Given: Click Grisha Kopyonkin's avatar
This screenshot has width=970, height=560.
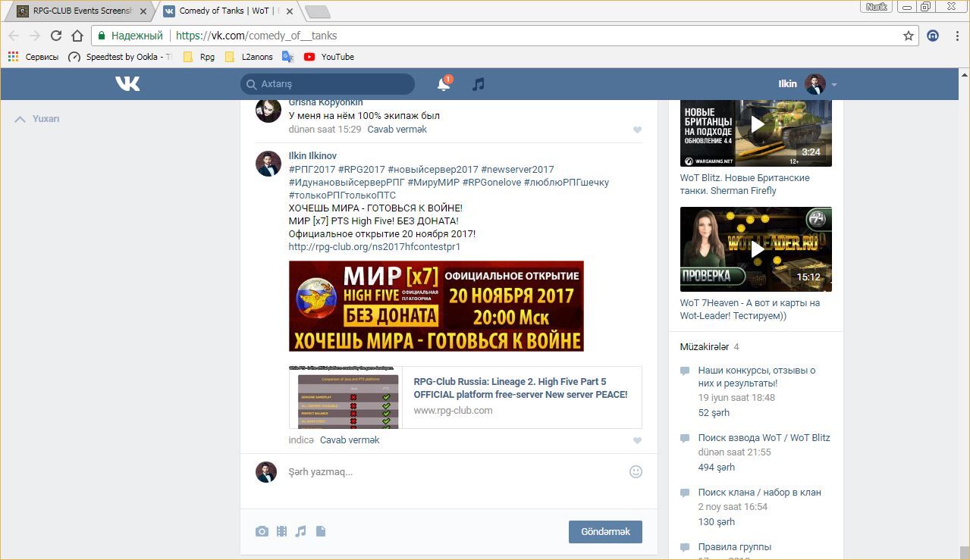Looking at the screenshot, I should tap(268, 111).
